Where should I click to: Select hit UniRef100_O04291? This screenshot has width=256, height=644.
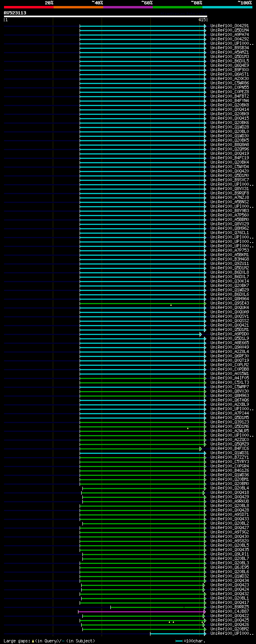coord(230,26)
